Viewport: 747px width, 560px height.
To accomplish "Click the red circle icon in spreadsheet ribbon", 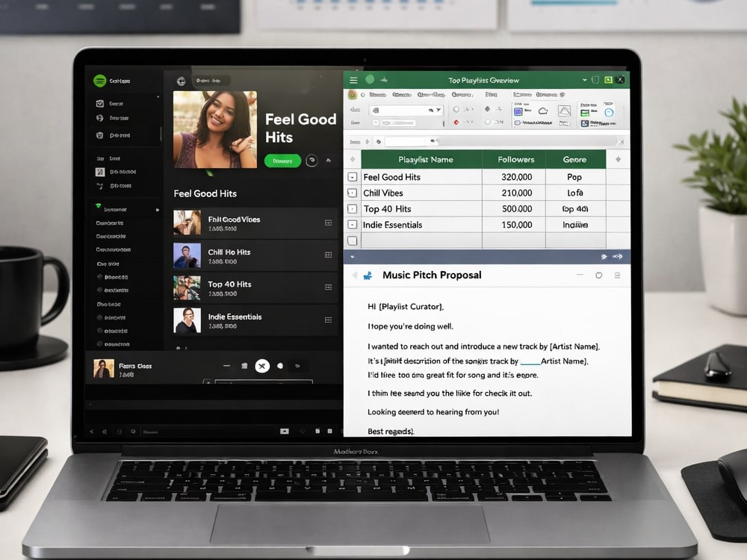I will (x=456, y=122).
